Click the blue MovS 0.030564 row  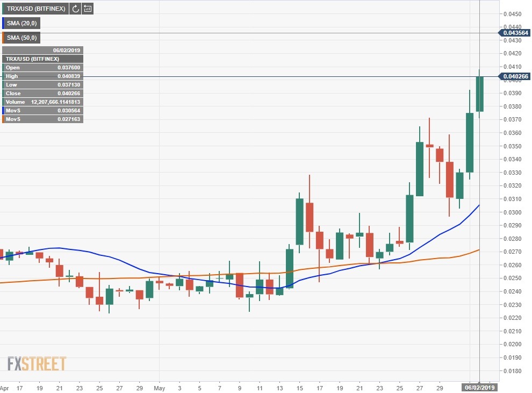point(43,111)
